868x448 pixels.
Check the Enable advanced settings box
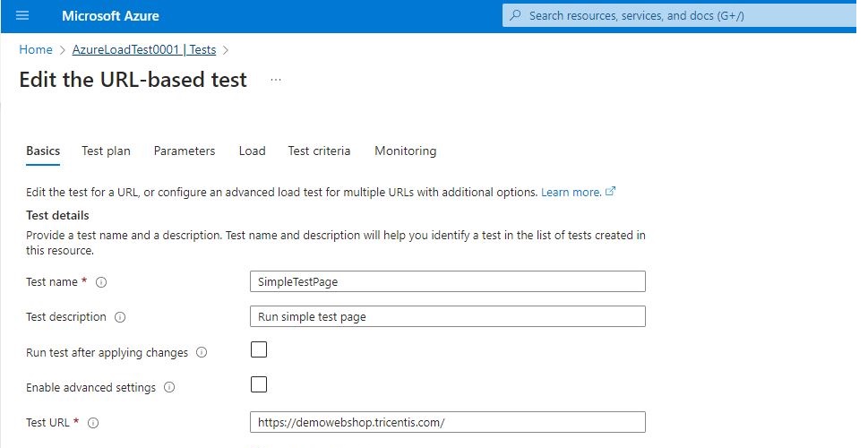pyautogui.click(x=259, y=385)
